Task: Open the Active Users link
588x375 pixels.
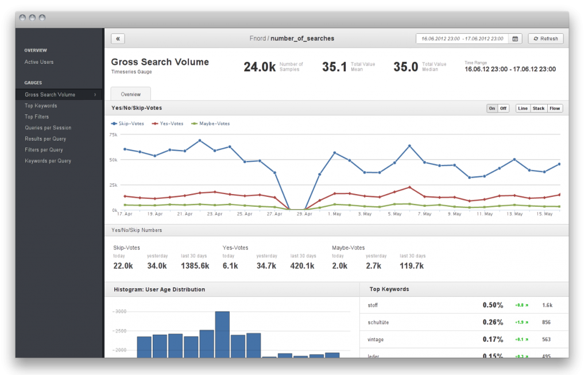Action: 39,62
